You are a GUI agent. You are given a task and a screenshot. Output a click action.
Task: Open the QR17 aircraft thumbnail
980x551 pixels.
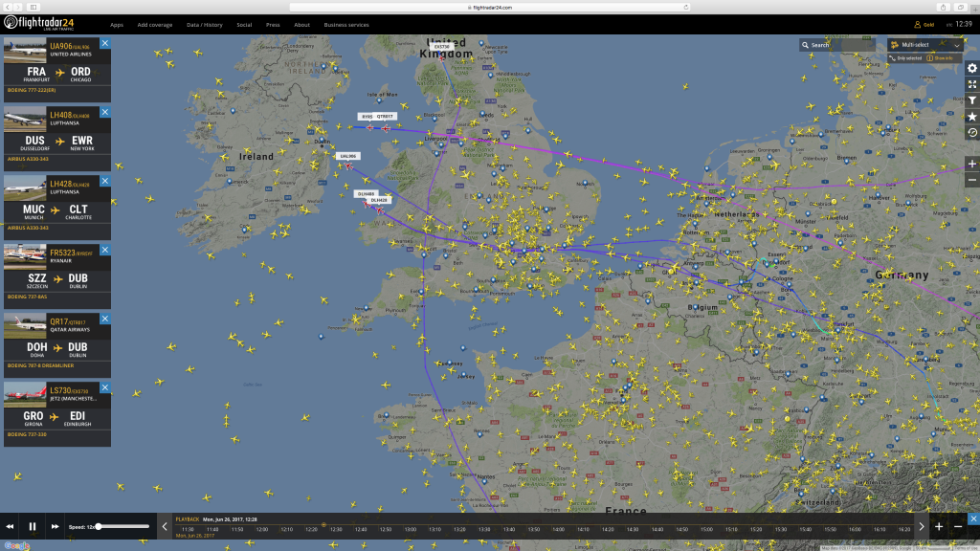[x=25, y=325]
